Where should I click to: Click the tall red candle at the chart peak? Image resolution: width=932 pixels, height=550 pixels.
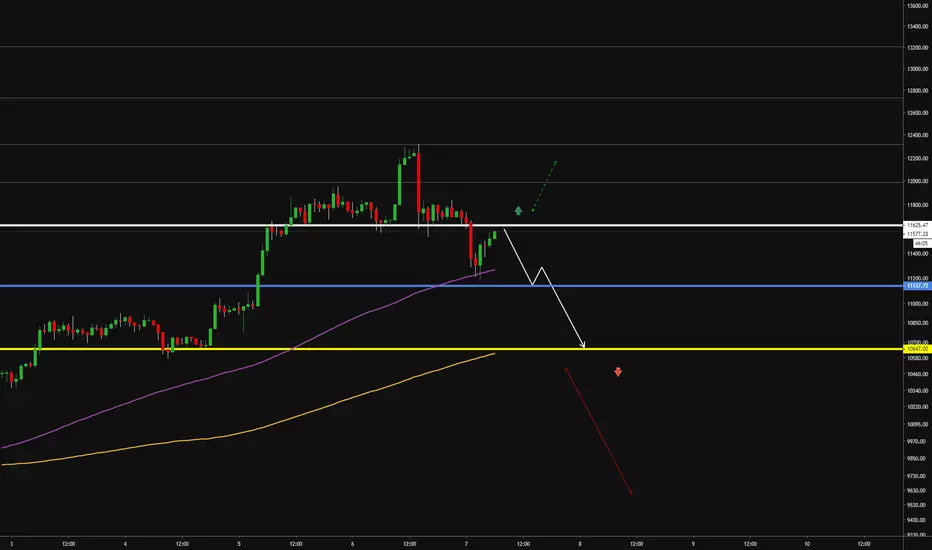tap(418, 182)
